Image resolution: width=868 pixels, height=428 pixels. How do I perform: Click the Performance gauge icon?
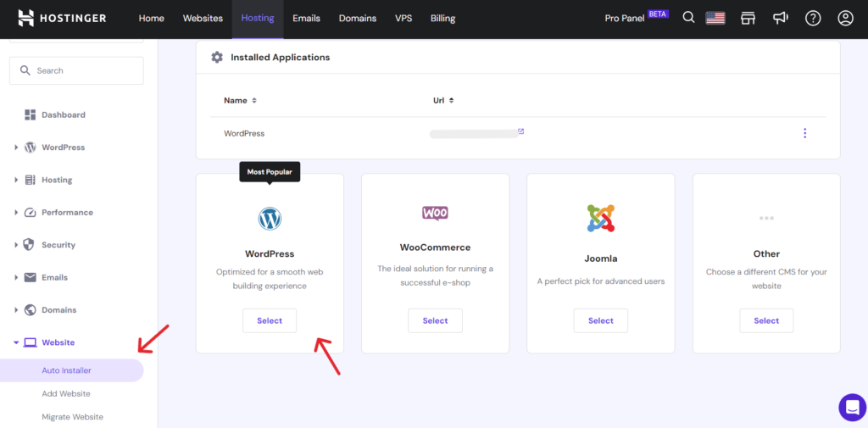[31, 213]
